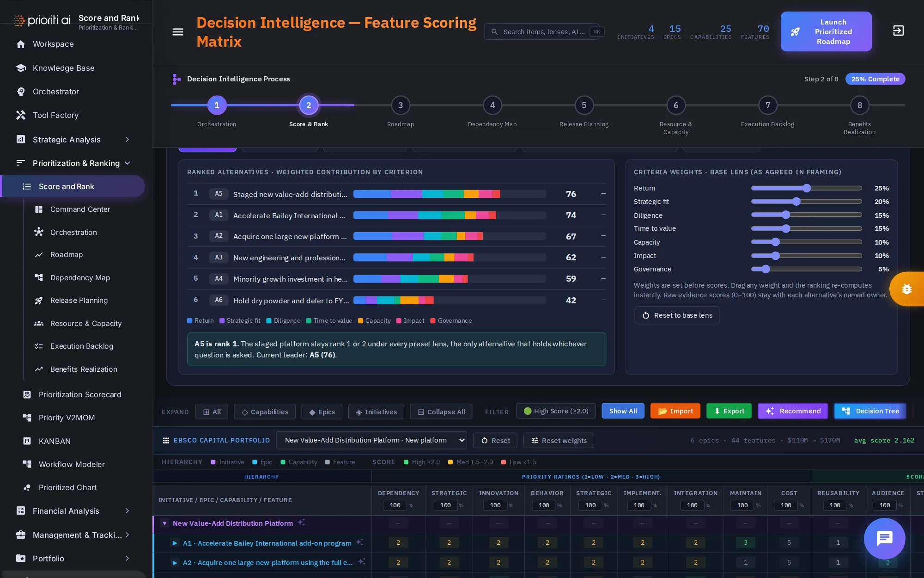This screenshot has width=924, height=578.
Task: Adjust the Return weight slider
Action: click(807, 188)
